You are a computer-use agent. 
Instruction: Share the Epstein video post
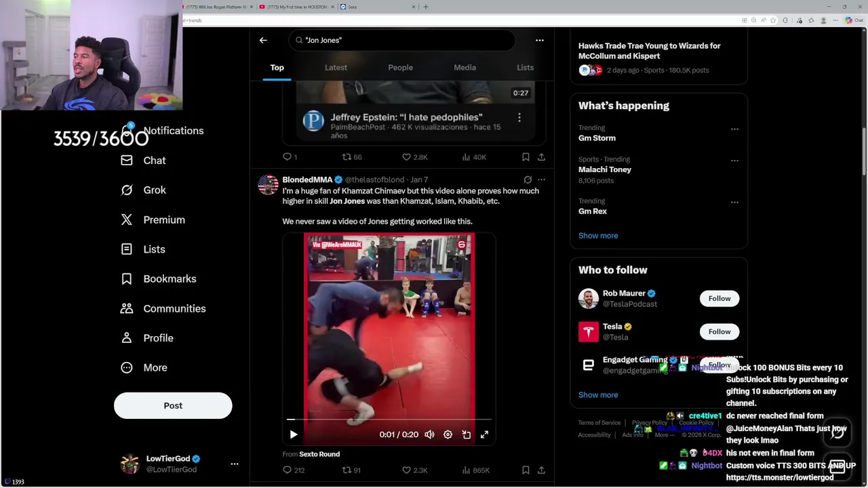click(541, 157)
